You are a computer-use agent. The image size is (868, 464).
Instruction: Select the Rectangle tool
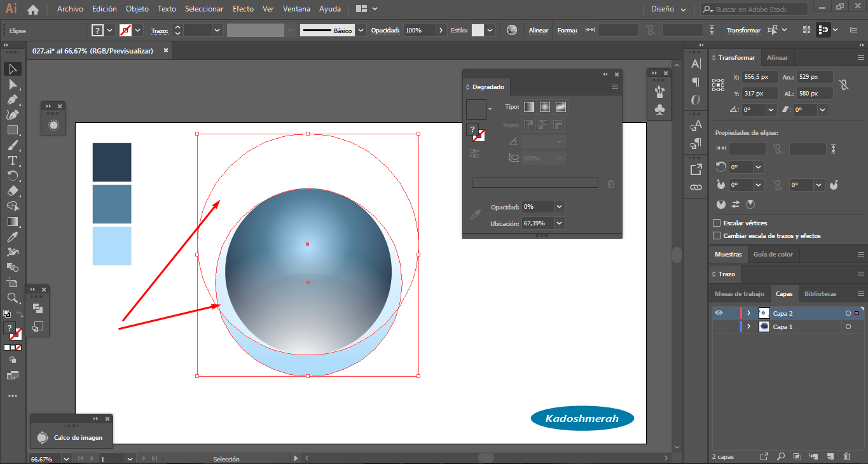(12, 130)
